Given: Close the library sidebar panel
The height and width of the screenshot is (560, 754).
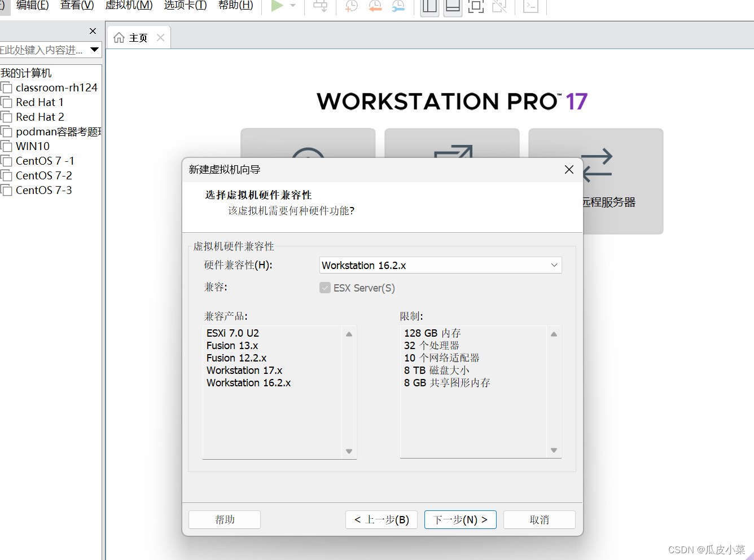Looking at the screenshot, I should point(93,31).
